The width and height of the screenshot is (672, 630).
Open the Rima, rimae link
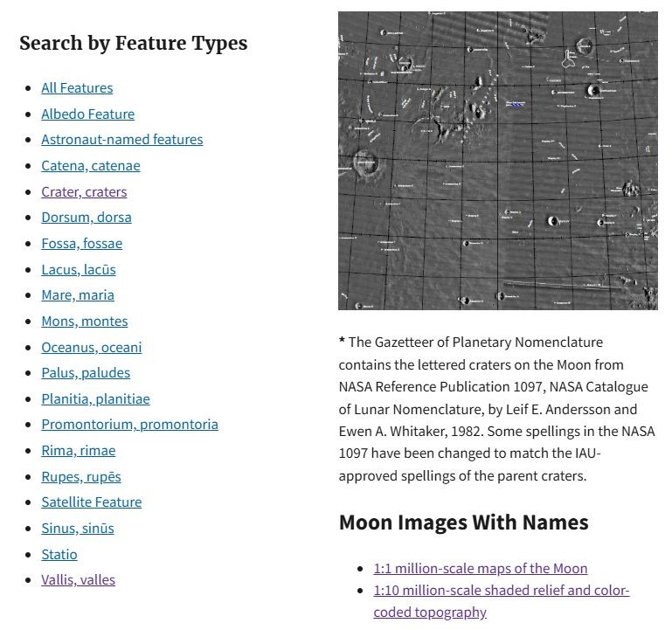click(x=78, y=450)
